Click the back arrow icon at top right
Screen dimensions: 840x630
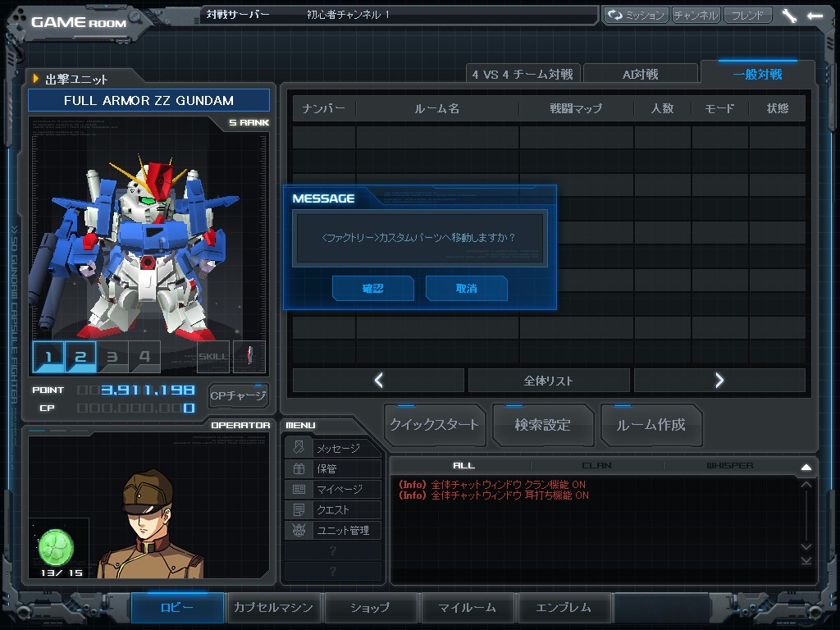(x=815, y=16)
